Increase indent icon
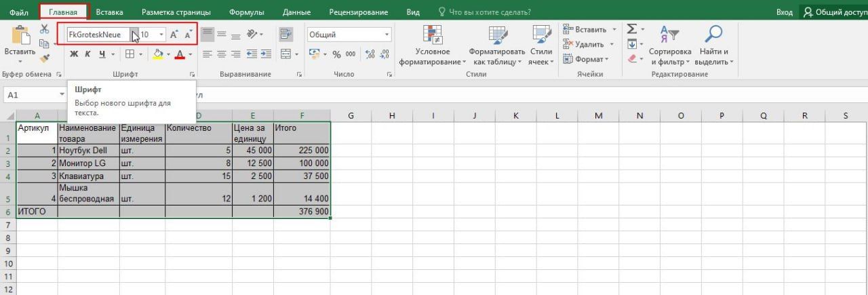The image size is (868, 295). point(265,54)
